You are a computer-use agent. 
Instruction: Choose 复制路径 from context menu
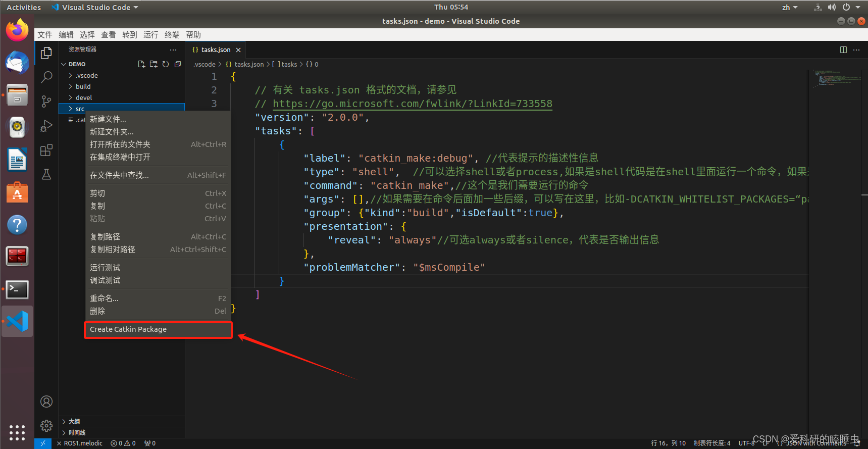[158, 237]
